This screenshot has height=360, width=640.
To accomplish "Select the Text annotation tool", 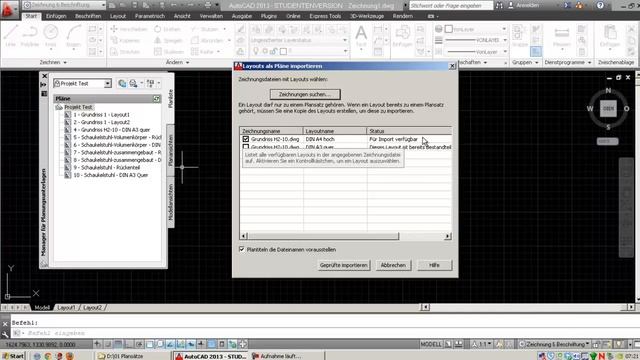I will pos(361,36).
